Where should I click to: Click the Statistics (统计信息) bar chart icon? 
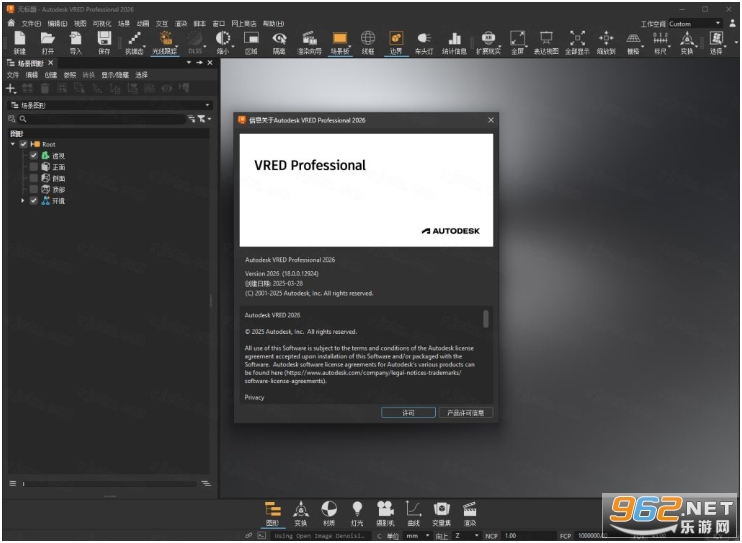454,39
